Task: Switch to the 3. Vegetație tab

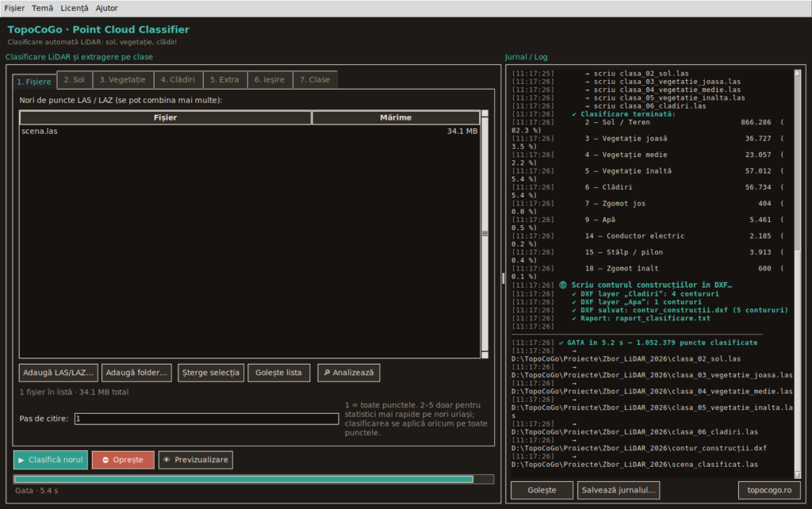Action: 123,80
